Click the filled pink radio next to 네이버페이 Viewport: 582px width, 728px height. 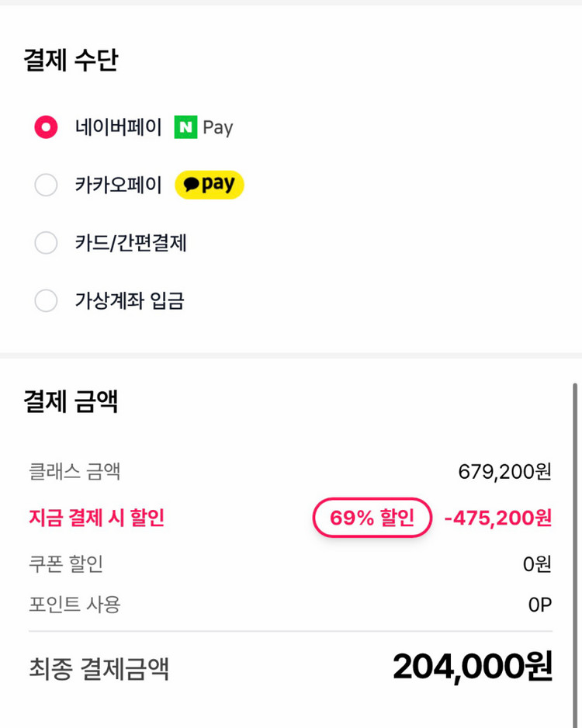click(46, 127)
